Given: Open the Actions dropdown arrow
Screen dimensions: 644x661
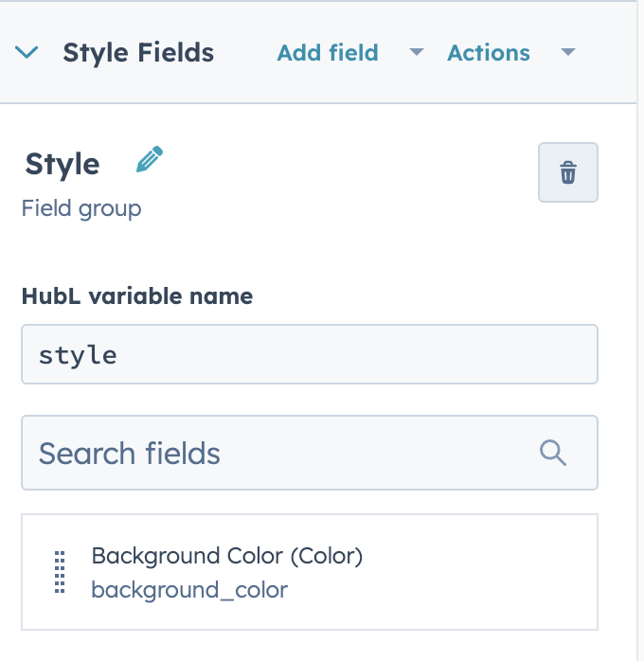Looking at the screenshot, I should [568, 52].
